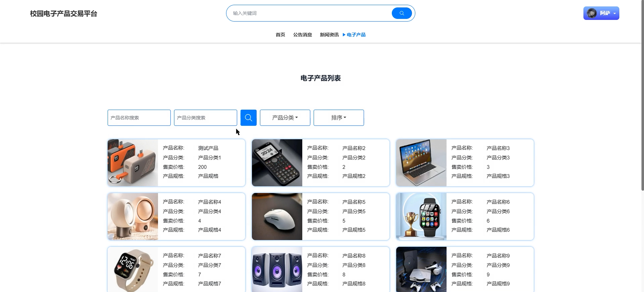Click the blue product filter search icon
The width and height of the screenshot is (644, 292).
click(248, 118)
